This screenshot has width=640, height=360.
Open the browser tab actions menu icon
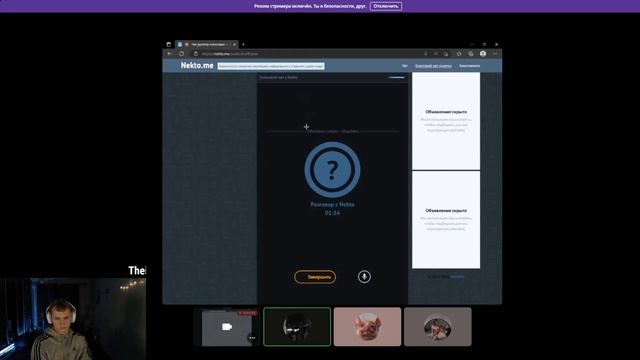coord(169,44)
